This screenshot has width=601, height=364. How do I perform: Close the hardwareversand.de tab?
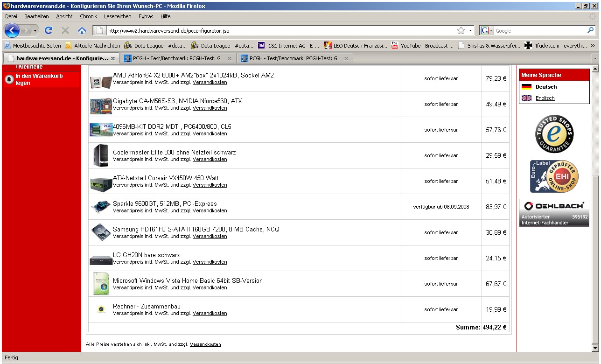113,59
